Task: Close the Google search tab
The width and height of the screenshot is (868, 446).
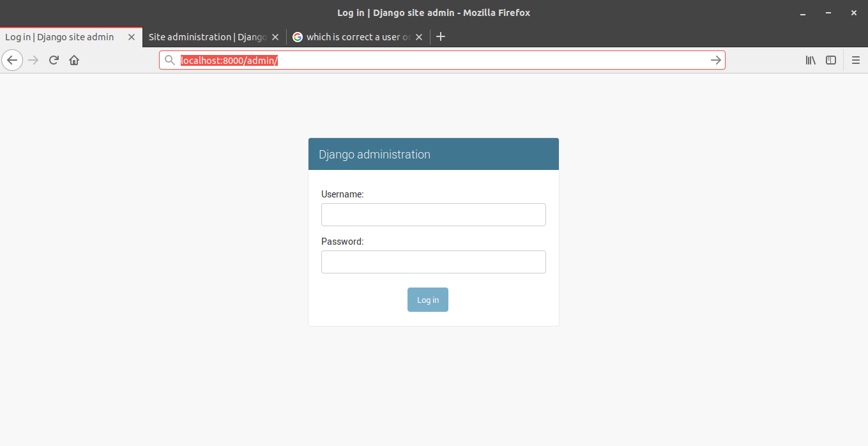Action: pos(419,37)
